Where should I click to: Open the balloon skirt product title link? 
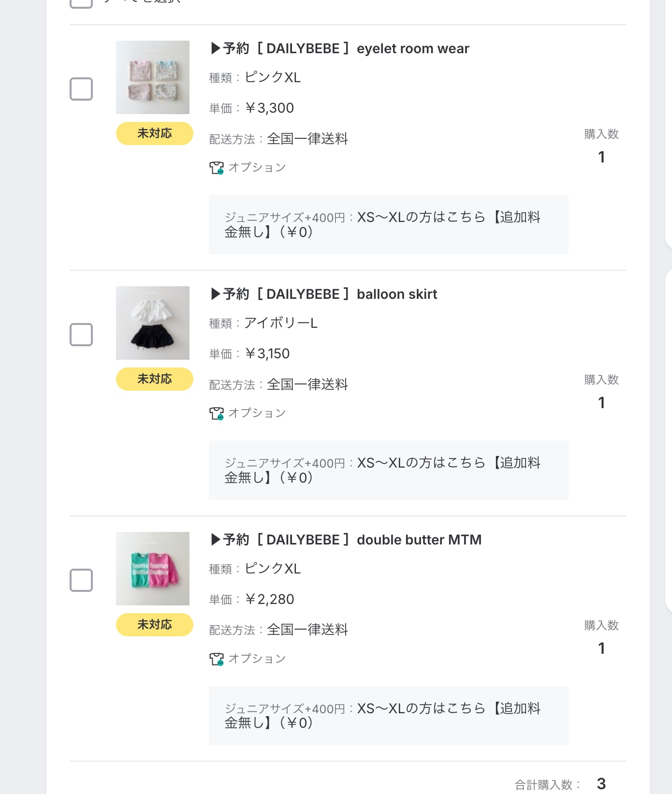(x=324, y=294)
